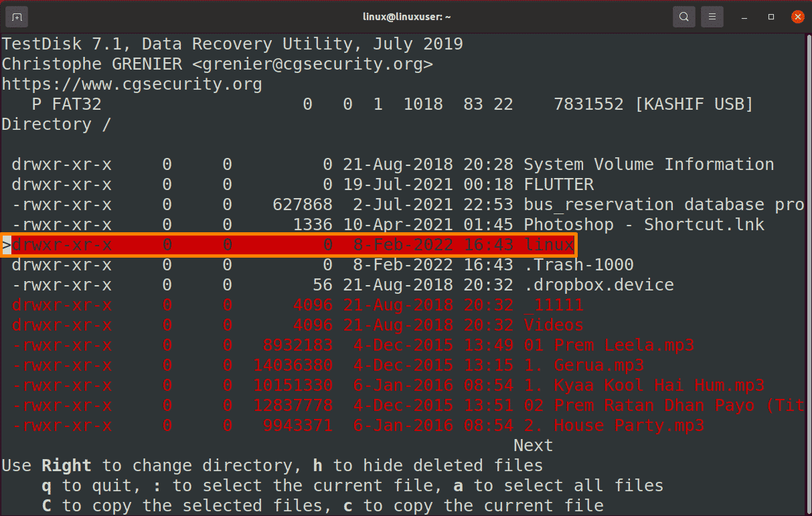The width and height of the screenshot is (812, 516).
Task: Select the .Trash-1000 directory
Action: (323, 265)
